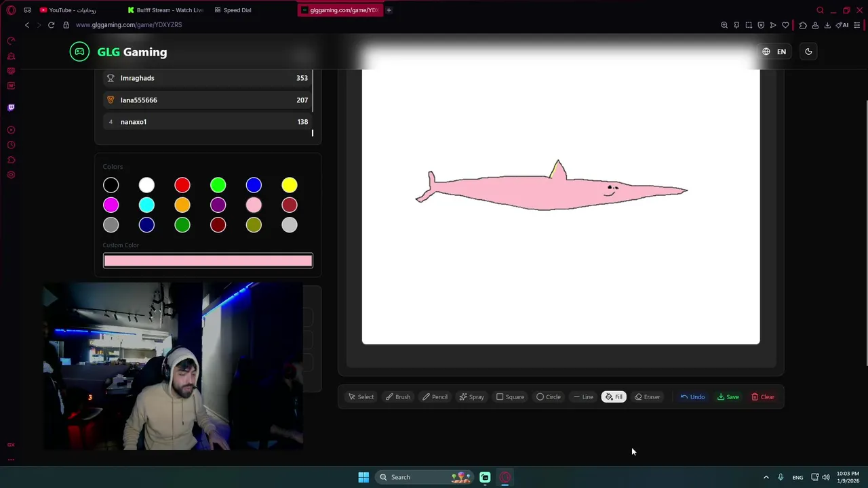Screen dimensions: 868x488
Task: Search tabs with the top-right magnifier
Action: pos(820,10)
